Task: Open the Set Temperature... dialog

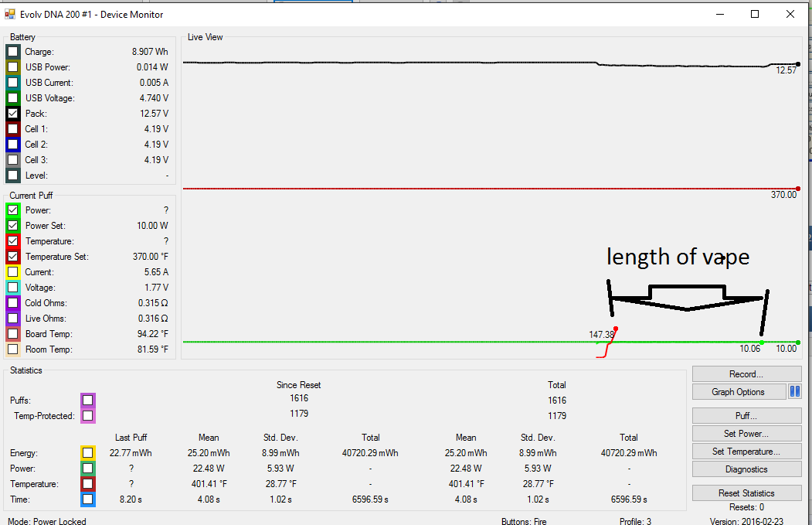Action: [x=746, y=452]
